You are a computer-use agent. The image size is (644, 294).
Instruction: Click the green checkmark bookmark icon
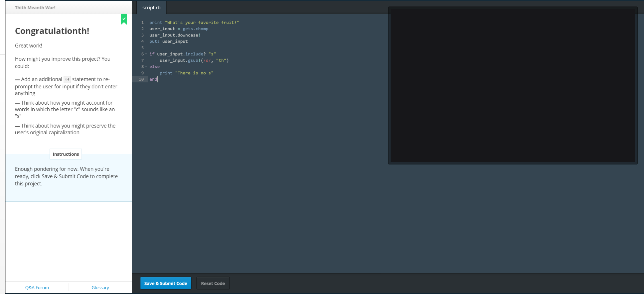tap(124, 19)
